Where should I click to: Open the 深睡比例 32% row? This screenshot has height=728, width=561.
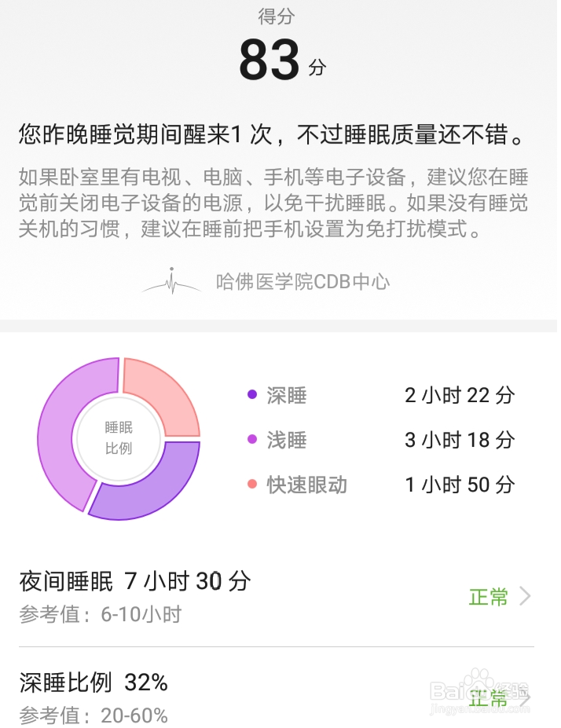tap(277, 696)
